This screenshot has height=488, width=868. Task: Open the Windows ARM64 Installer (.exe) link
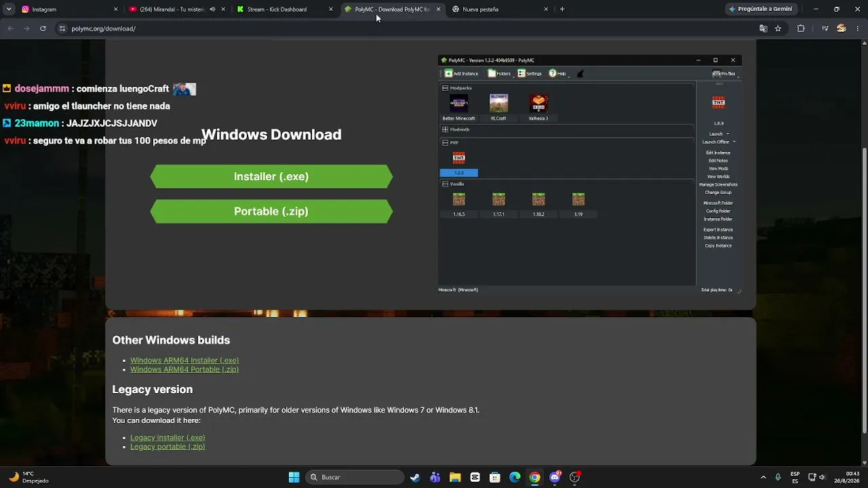[184, 361]
